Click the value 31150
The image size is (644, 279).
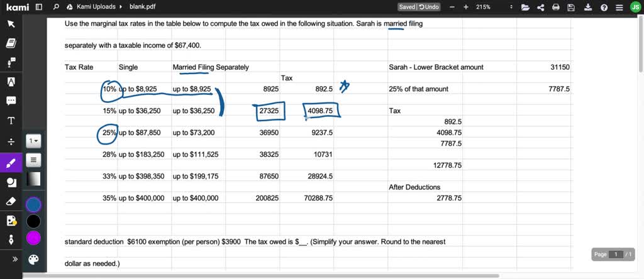point(560,67)
